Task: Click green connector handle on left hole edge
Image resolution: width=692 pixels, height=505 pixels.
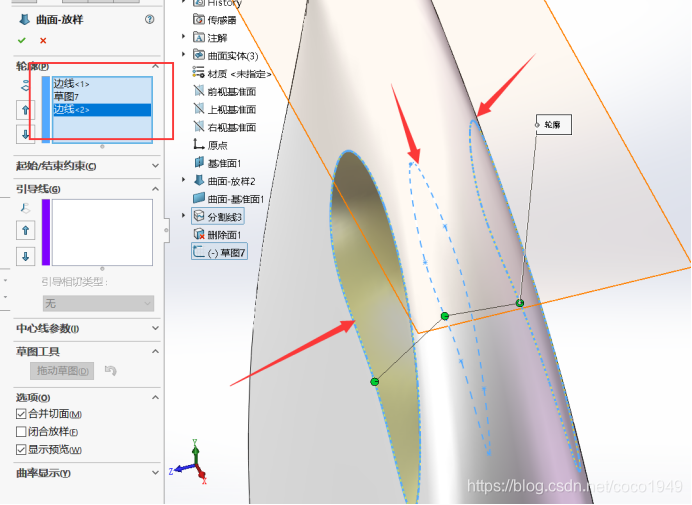Action: 375,382
